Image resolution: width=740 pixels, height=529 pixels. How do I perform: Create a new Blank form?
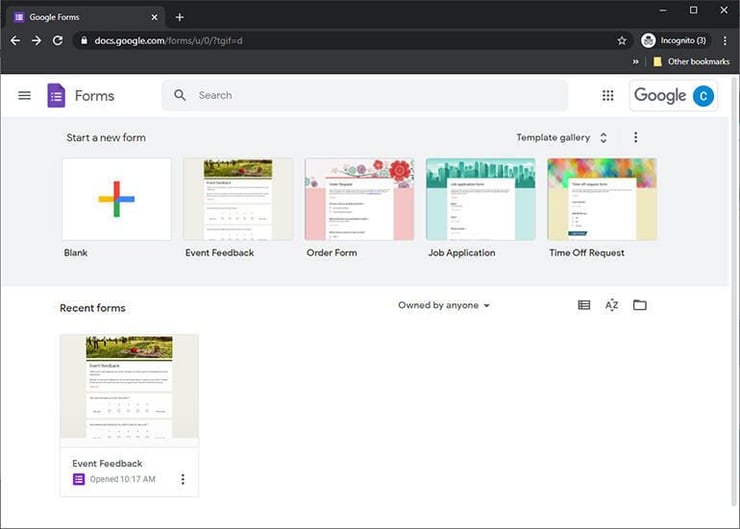(116, 199)
